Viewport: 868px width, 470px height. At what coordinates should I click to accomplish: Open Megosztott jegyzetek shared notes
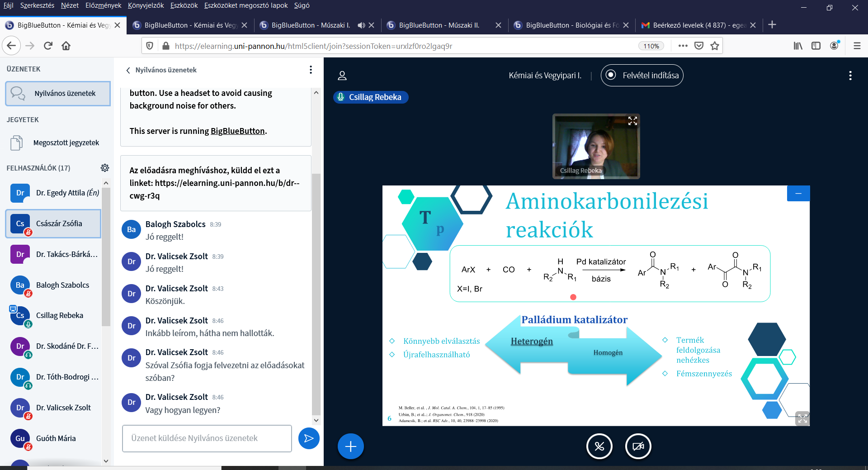pos(66,143)
